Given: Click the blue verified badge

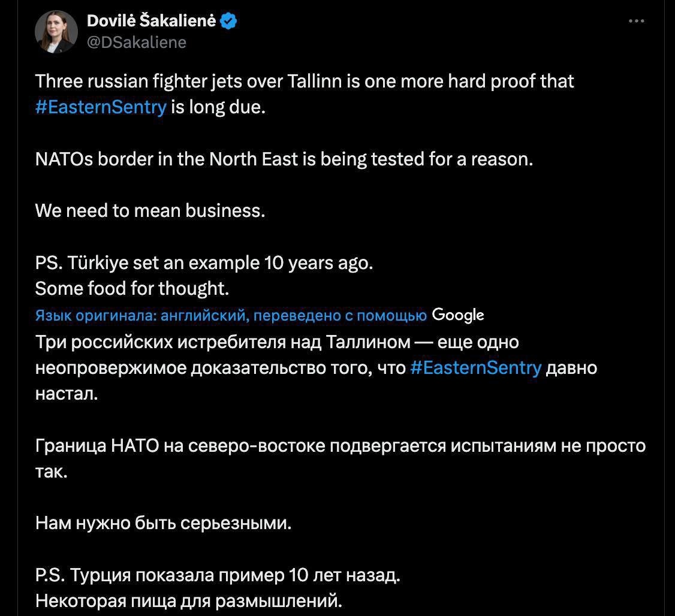Looking at the screenshot, I should coord(228,22).
